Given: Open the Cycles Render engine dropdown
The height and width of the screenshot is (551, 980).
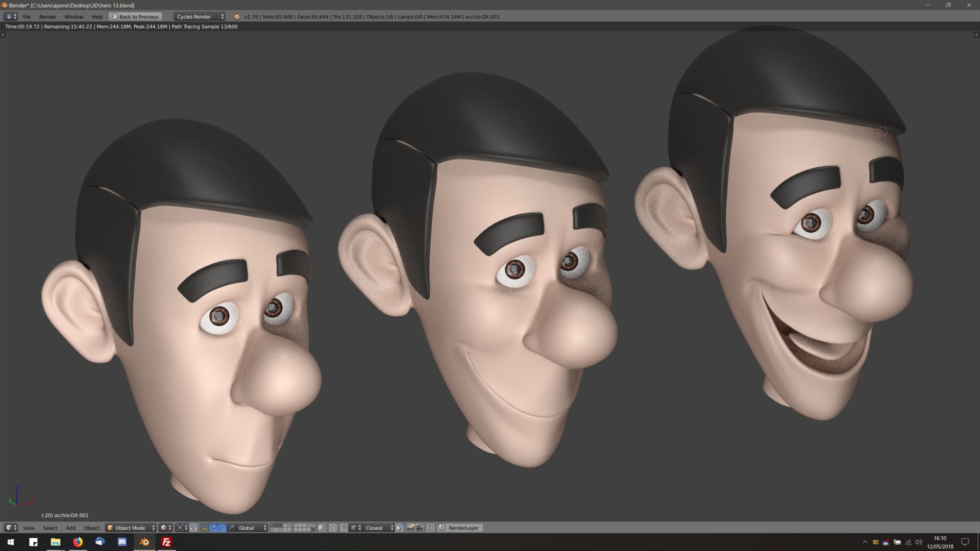Looking at the screenshot, I should (x=200, y=17).
